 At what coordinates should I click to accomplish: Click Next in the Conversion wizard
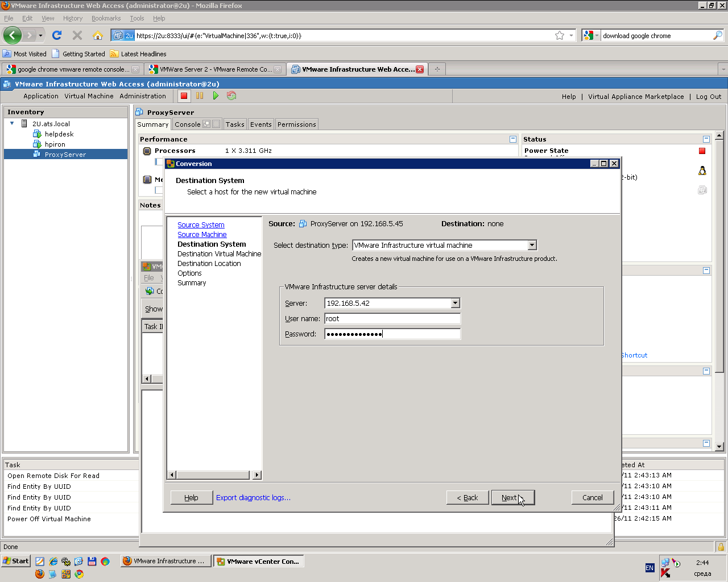click(513, 498)
